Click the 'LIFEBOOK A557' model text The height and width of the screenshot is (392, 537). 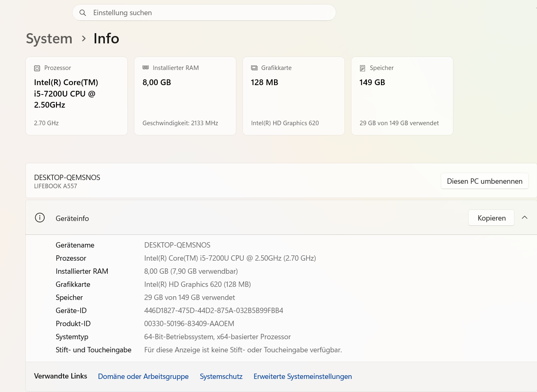coord(56,186)
